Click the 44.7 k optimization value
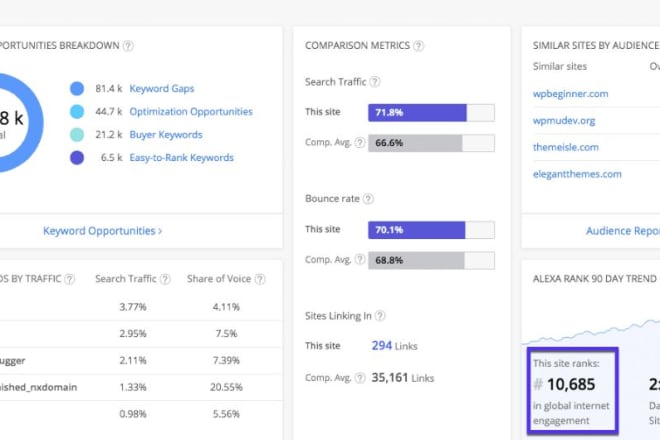This screenshot has width=660, height=440. (109, 112)
